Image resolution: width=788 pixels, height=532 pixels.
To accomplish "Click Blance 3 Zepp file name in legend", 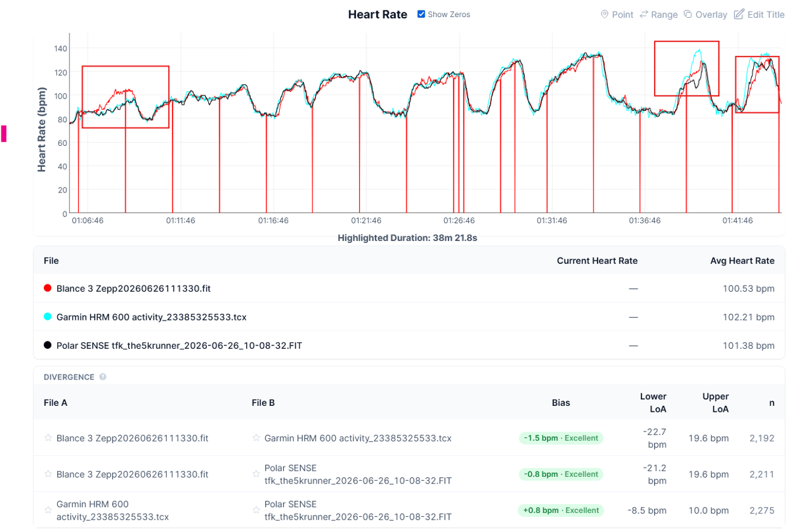I will coord(133,288).
